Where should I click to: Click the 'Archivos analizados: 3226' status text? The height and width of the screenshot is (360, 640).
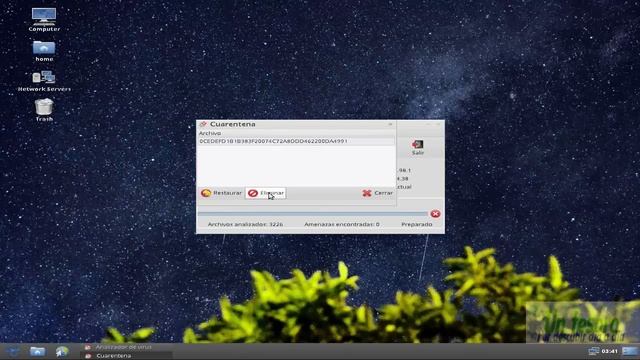245,224
